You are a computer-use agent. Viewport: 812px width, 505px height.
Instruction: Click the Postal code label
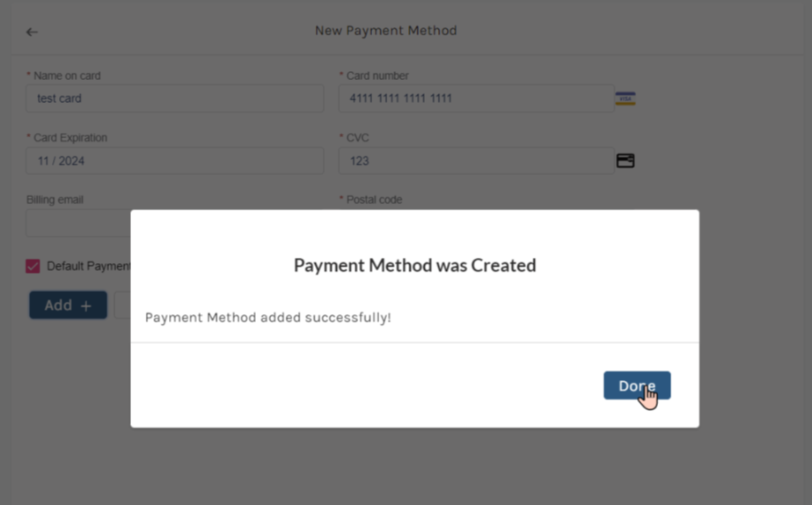pos(374,200)
